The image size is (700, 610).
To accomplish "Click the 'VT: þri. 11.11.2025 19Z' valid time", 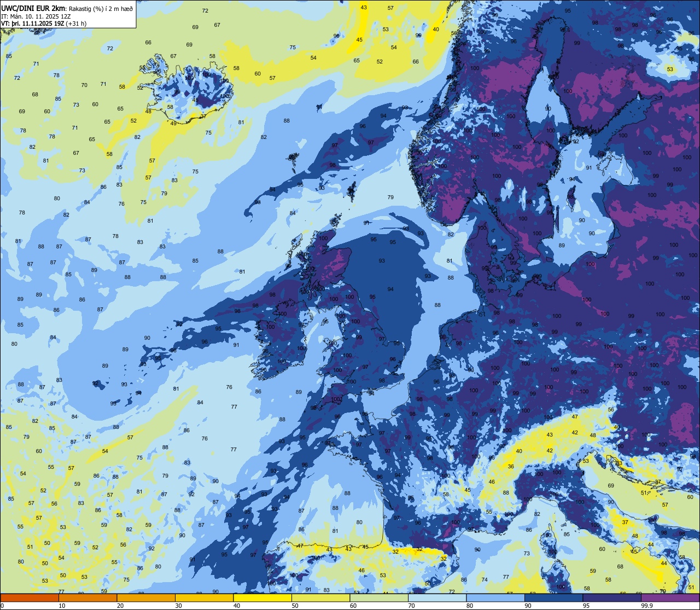I will (33, 24).
